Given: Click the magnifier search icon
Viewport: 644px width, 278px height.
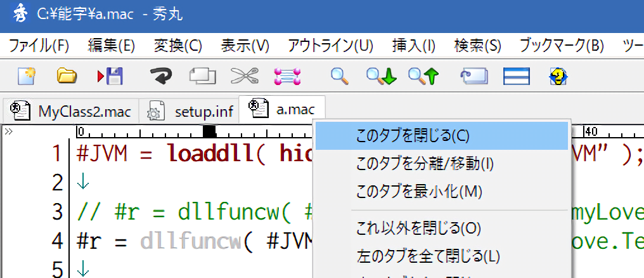Looking at the screenshot, I should tap(340, 77).
